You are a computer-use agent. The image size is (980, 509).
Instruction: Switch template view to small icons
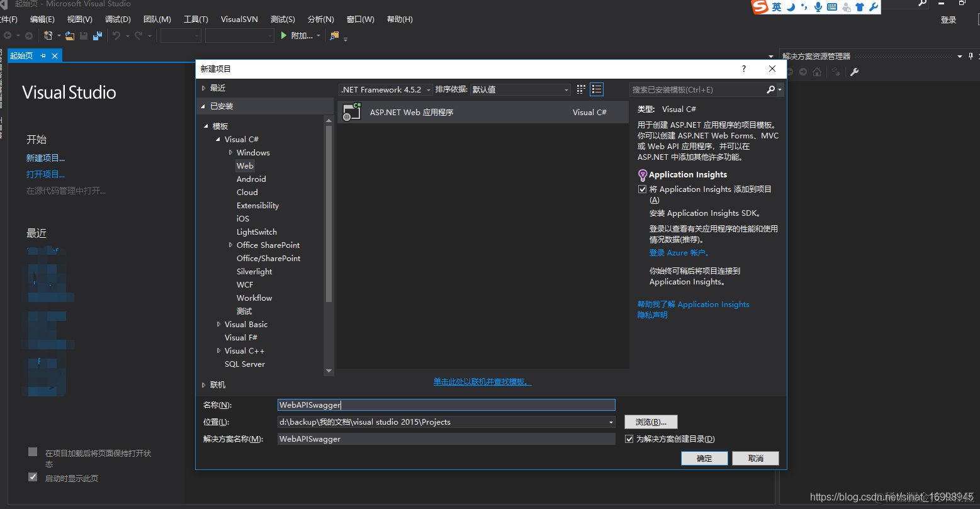tap(581, 89)
